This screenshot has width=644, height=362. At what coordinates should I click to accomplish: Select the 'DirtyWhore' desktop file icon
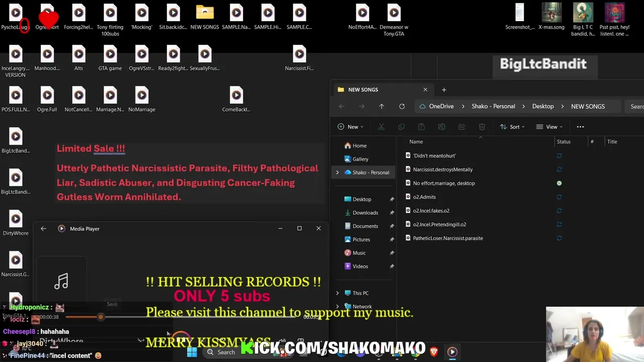[16, 224]
